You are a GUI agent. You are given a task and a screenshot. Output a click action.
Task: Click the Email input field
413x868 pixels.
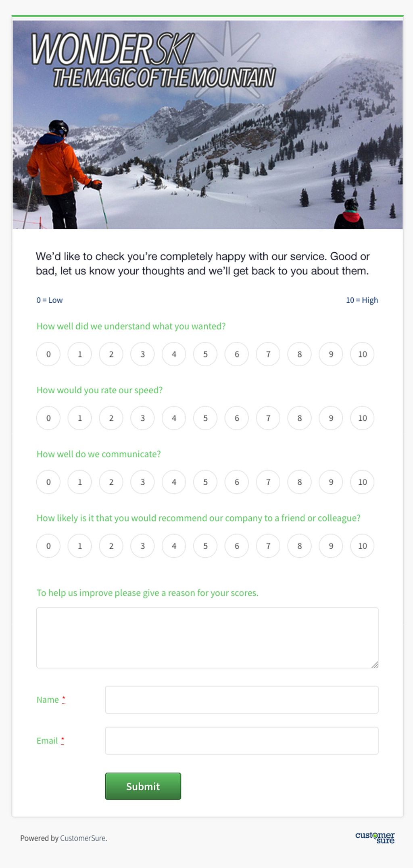click(x=241, y=740)
